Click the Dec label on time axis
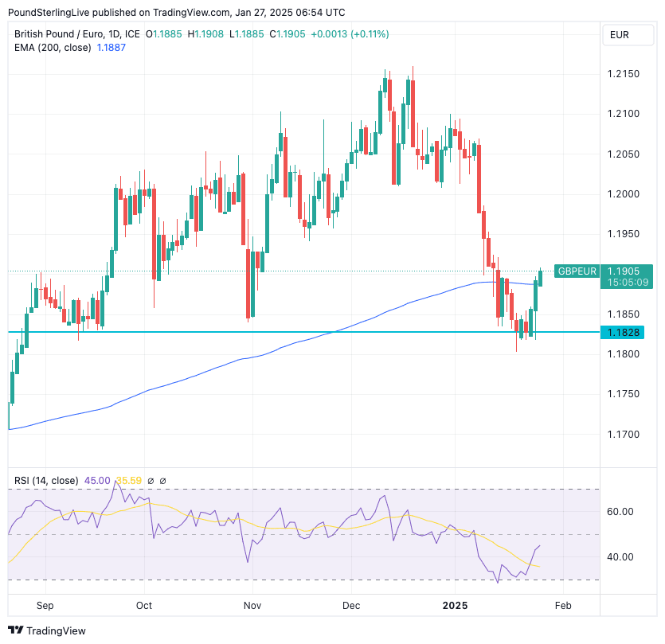This screenshot has width=665, height=644. (x=351, y=606)
